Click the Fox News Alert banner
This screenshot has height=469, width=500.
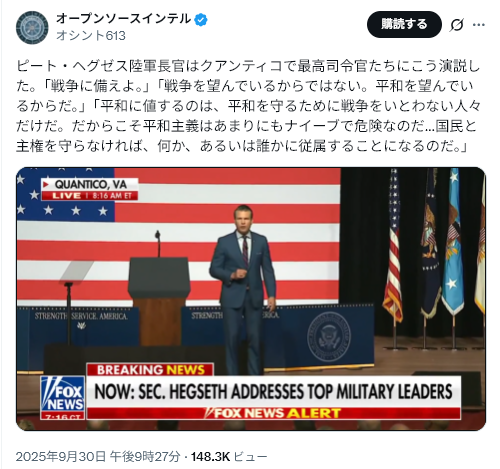click(x=273, y=413)
